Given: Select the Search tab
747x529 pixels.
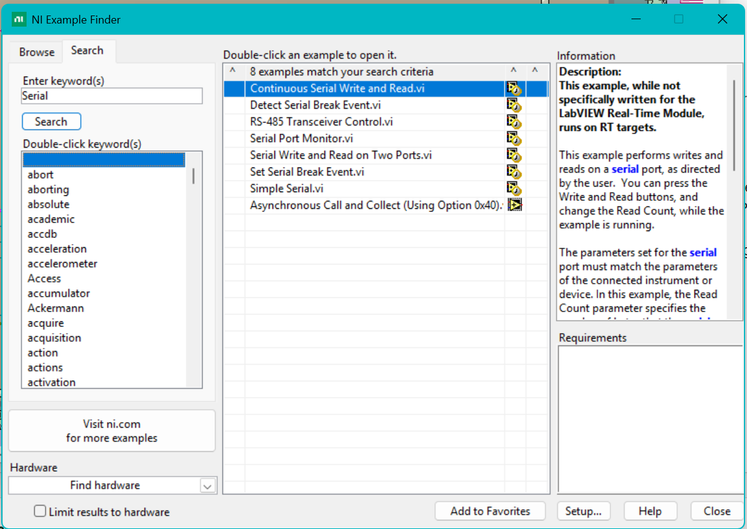Looking at the screenshot, I should point(87,51).
